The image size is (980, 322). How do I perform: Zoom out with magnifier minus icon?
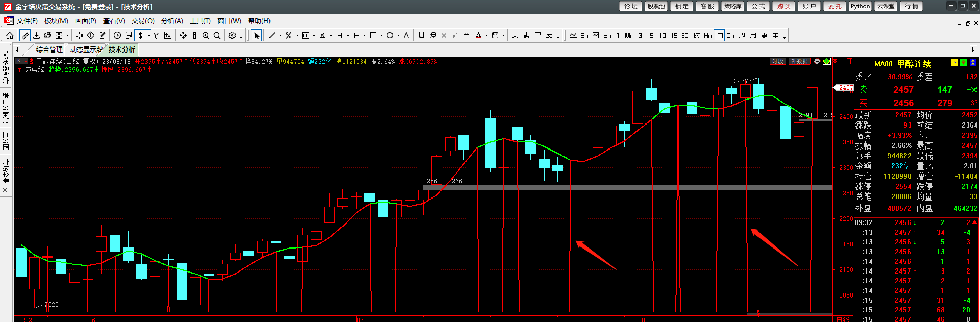(217, 35)
